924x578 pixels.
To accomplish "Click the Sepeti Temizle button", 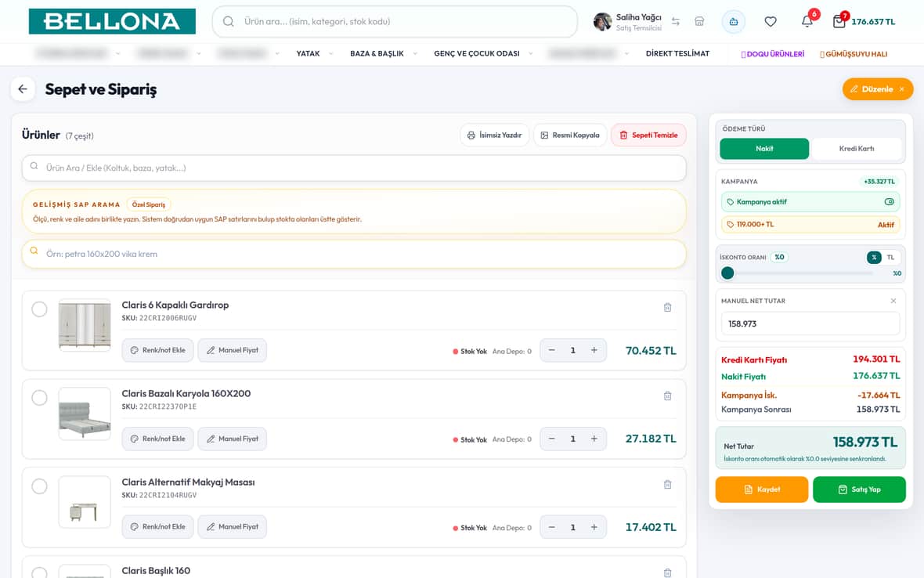I will tap(648, 135).
